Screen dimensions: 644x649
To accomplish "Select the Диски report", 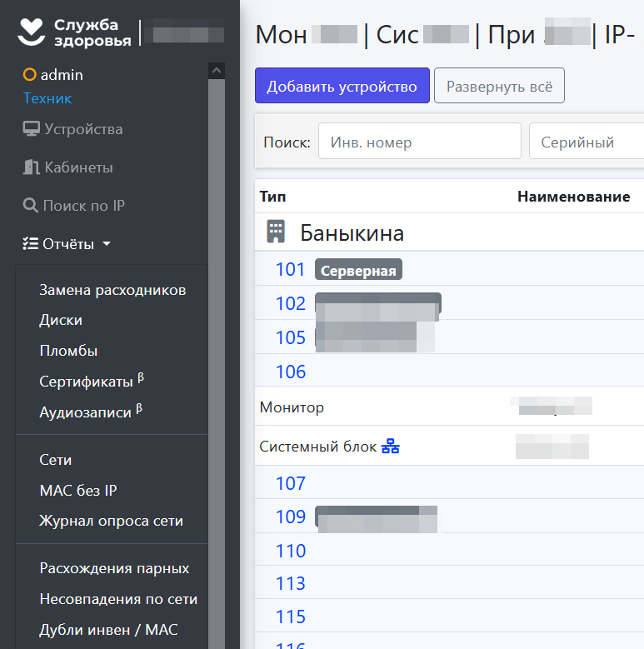I will [61, 320].
